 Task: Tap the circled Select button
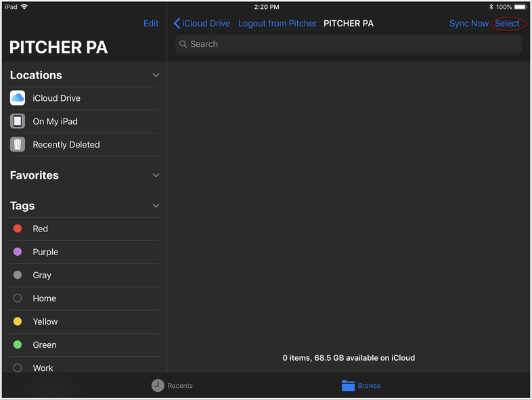pyautogui.click(x=507, y=24)
